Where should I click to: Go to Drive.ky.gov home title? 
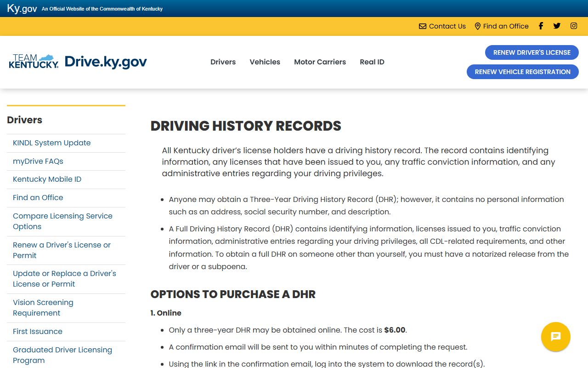point(106,62)
